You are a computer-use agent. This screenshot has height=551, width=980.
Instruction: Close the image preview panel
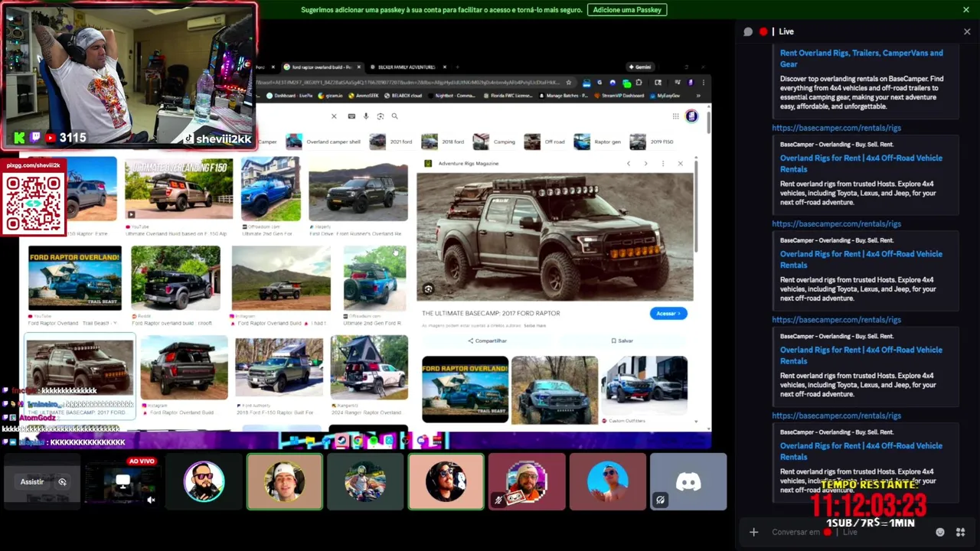click(x=680, y=163)
